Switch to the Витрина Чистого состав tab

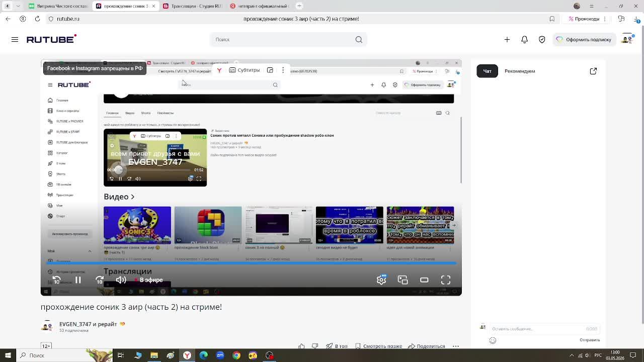[x=57, y=6]
